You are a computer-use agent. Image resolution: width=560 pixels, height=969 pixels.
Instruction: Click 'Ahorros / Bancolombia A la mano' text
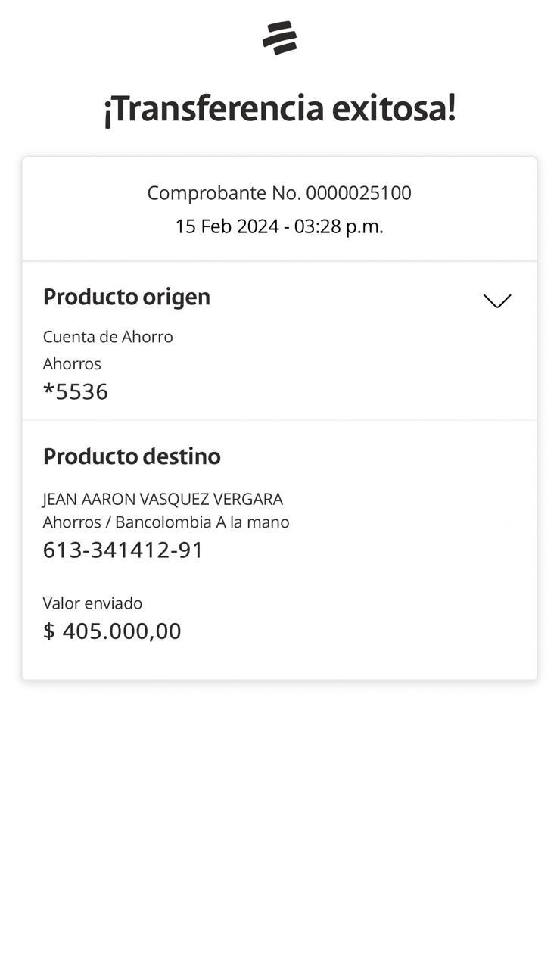coord(166,522)
